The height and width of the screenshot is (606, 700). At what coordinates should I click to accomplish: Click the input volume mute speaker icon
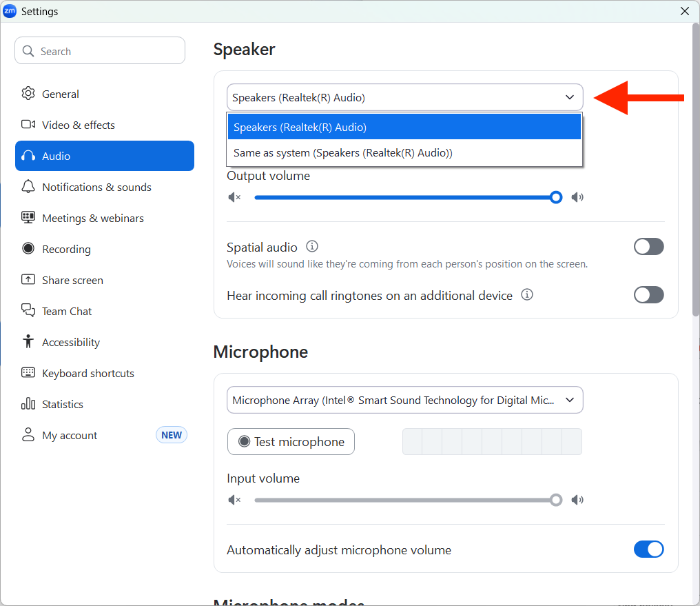tap(234, 500)
